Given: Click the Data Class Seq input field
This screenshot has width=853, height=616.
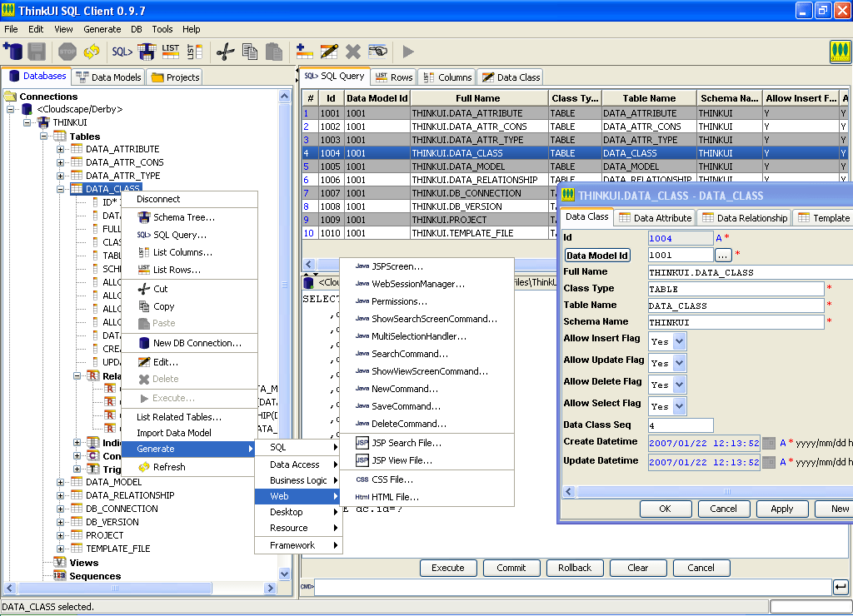Looking at the screenshot, I should [x=681, y=425].
